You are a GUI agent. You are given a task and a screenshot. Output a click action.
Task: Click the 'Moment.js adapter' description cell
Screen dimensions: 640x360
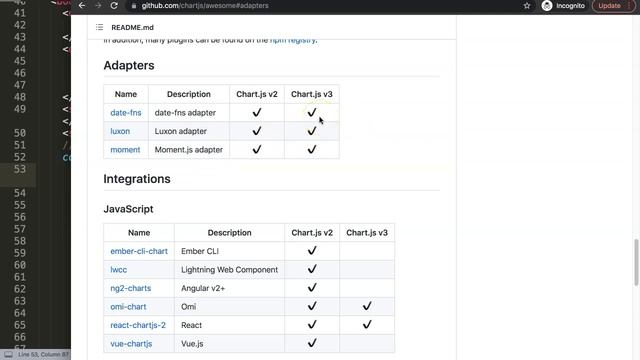point(189,150)
